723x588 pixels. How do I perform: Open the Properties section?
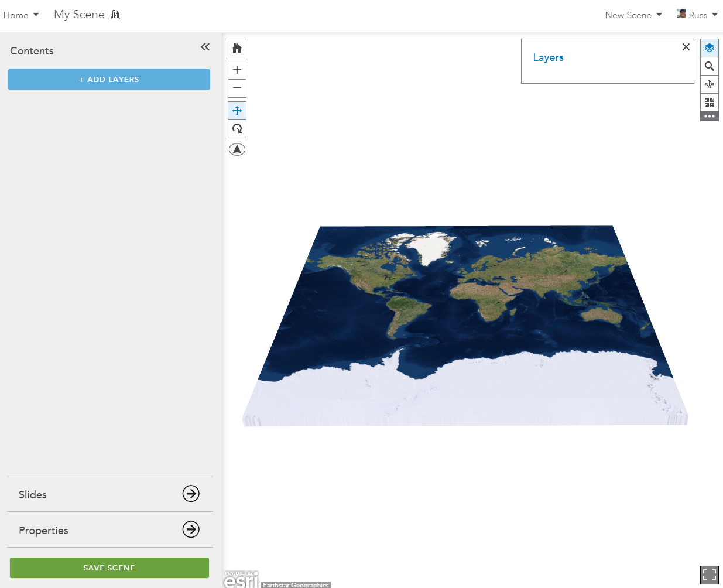click(x=110, y=530)
